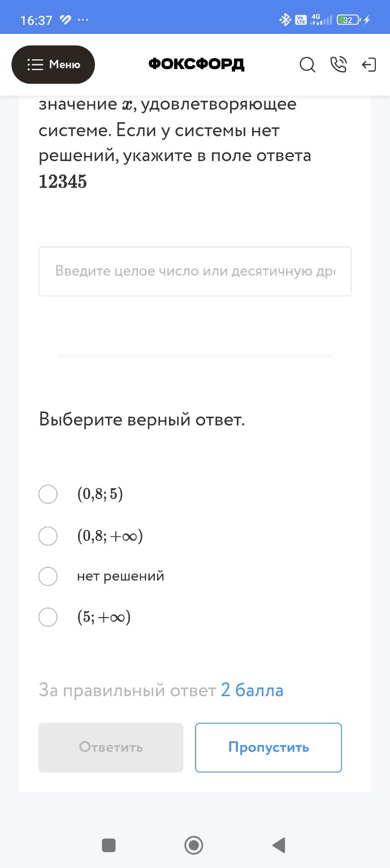This screenshot has width=390, height=868.
Task: Open the VoLTE indicator area
Action: point(298,18)
